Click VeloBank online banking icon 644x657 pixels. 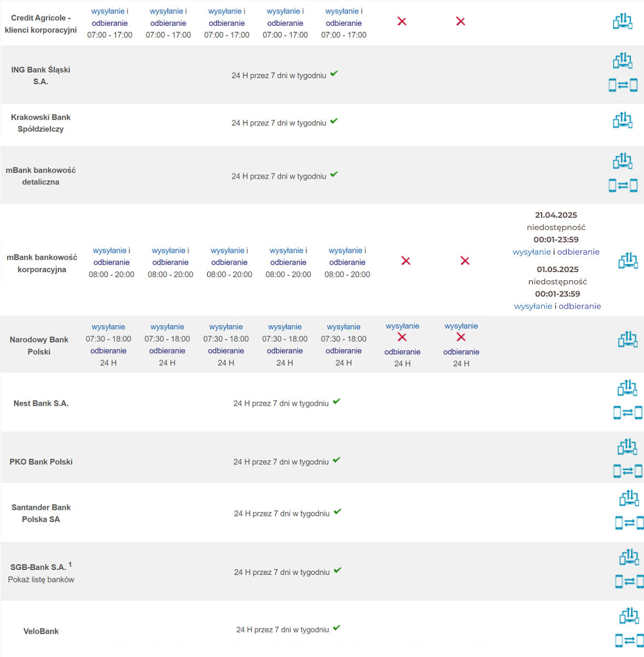coord(629,616)
